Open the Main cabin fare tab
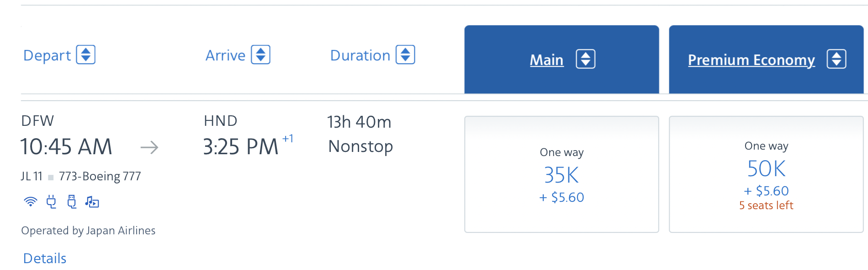The image size is (868, 270). (x=547, y=60)
